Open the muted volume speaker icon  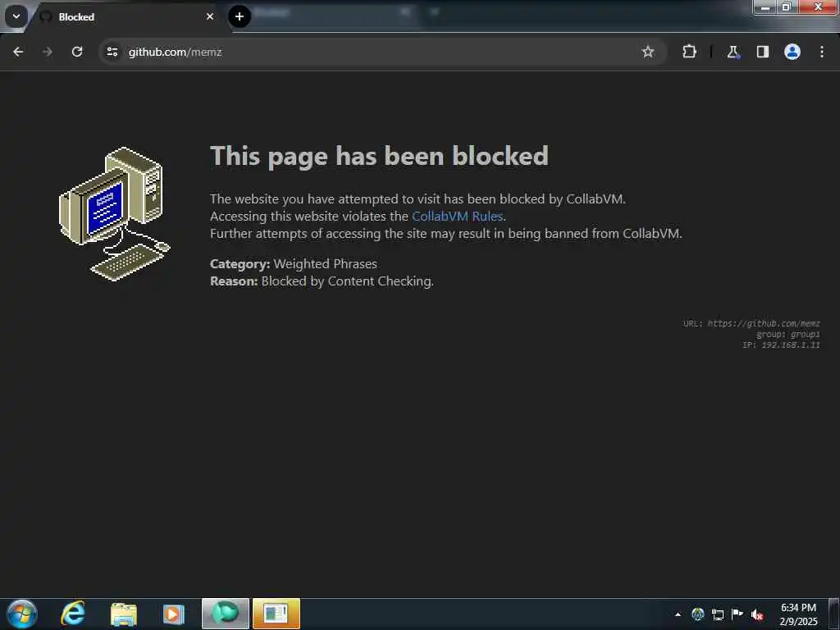point(757,614)
